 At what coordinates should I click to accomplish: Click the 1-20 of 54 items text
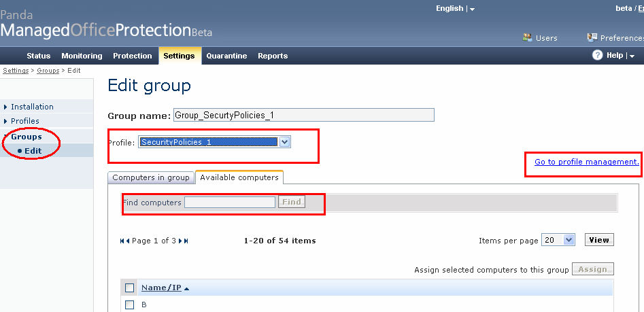point(279,241)
